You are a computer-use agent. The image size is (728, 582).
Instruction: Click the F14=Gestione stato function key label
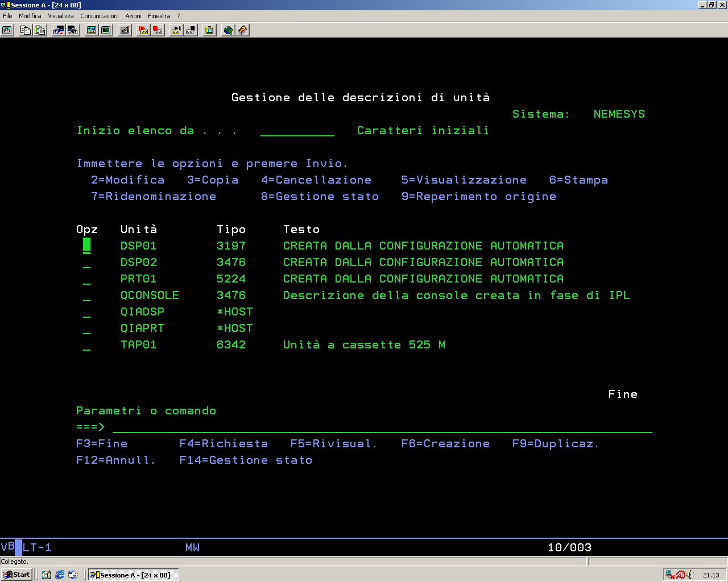point(246,460)
